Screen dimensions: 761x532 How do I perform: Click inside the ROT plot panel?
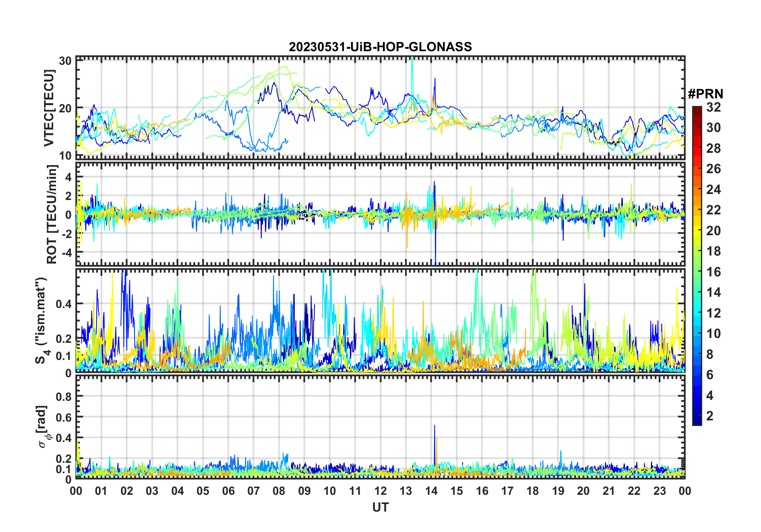pyautogui.click(x=380, y=214)
